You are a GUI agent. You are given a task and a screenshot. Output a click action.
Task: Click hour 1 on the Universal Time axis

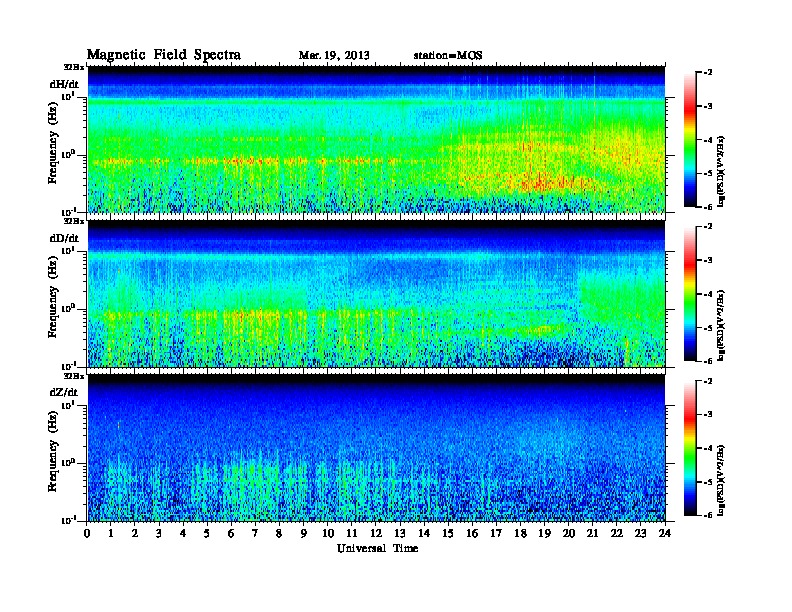111,533
